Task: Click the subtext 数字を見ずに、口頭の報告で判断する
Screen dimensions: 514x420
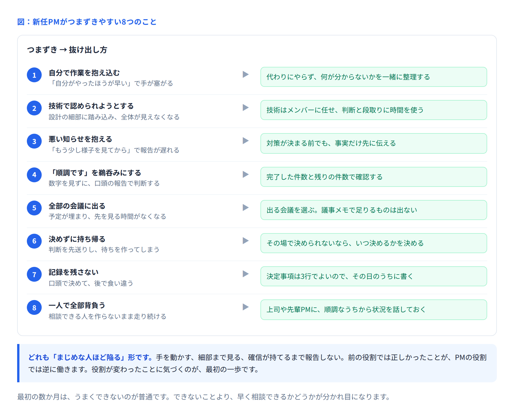Action: point(104,183)
